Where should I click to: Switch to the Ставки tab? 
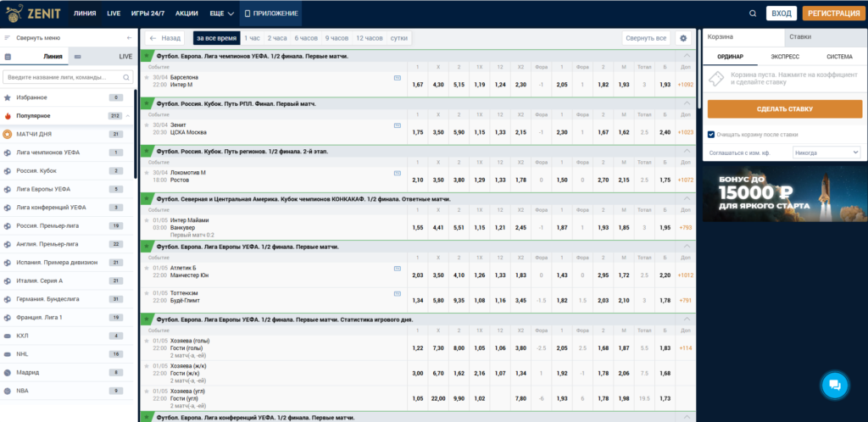click(x=826, y=37)
